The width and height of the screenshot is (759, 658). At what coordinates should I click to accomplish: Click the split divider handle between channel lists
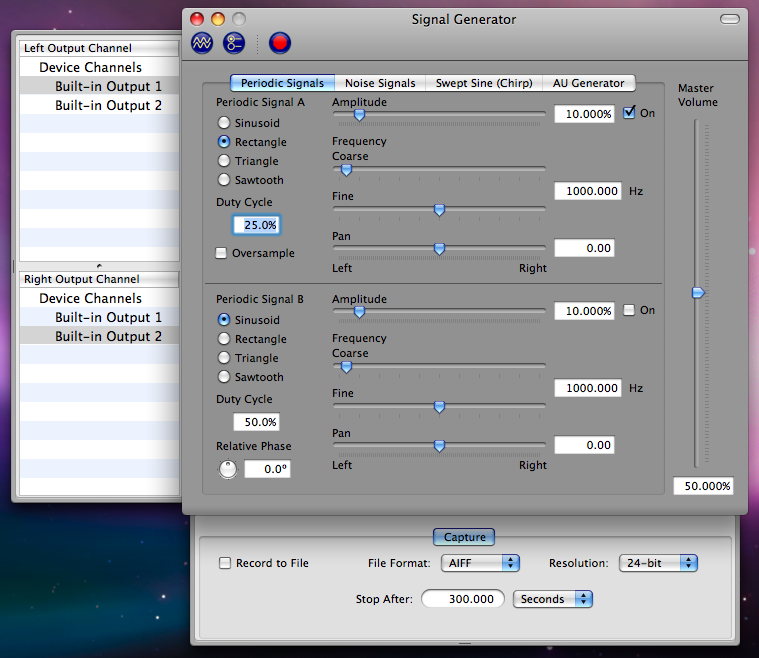(x=99, y=266)
